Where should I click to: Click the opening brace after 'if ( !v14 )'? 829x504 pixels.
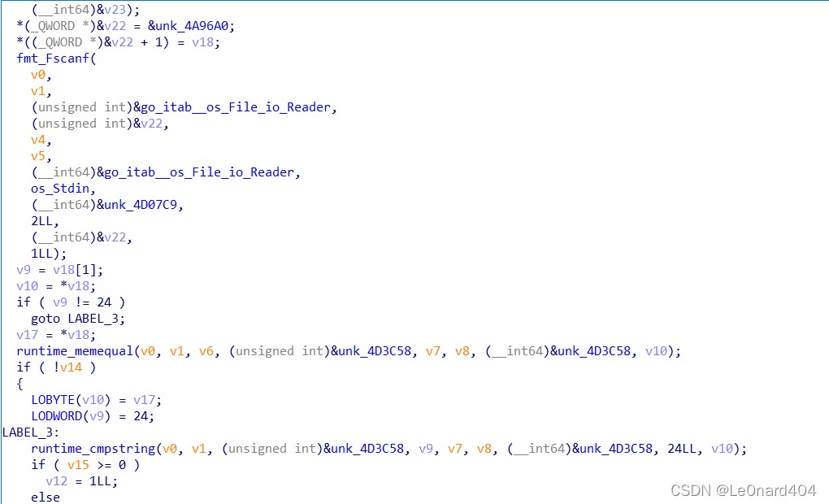click(x=20, y=384)
